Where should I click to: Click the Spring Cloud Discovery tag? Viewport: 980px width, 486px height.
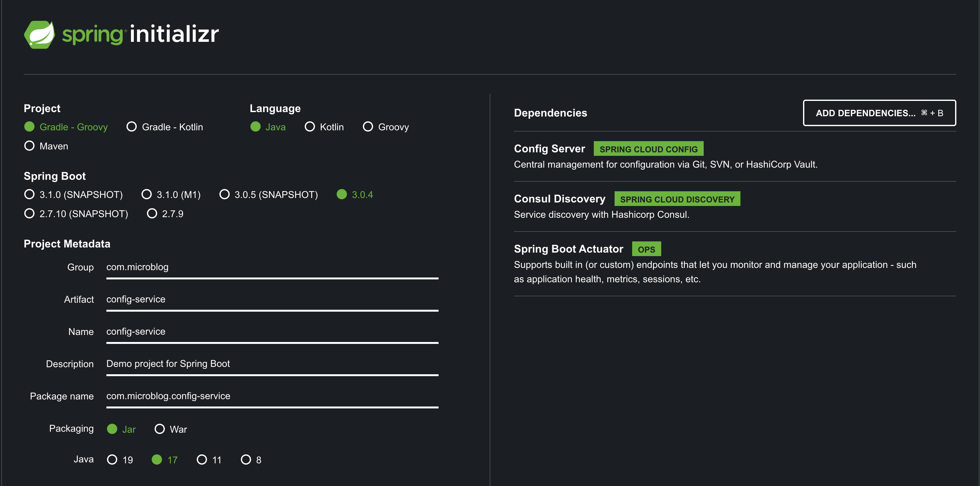click(677, 199)
